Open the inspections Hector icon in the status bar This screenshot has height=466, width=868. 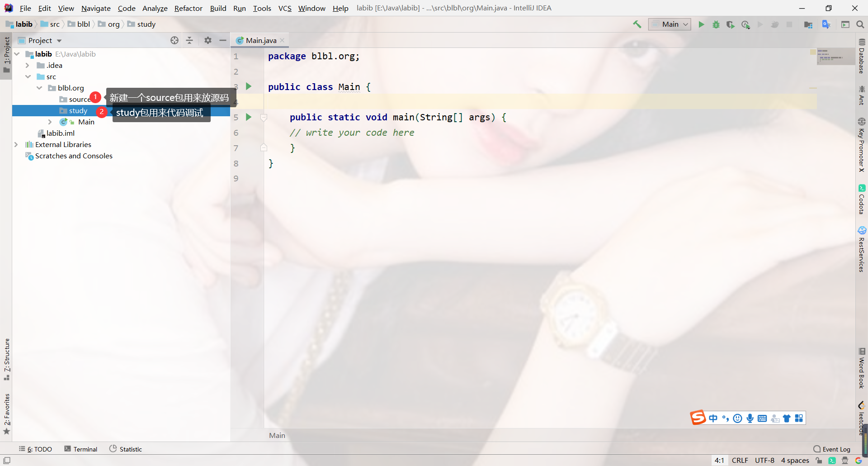coord(845,461)
